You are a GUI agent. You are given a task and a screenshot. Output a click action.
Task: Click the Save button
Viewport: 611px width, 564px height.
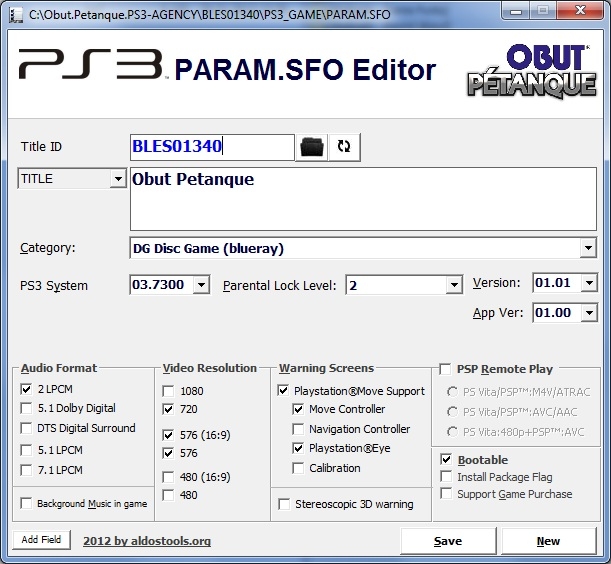448,541
